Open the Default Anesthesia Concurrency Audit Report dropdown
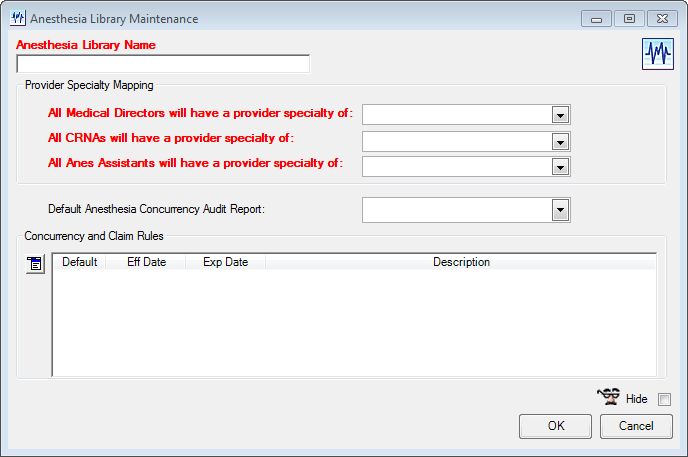 click(x=560, y=210)
